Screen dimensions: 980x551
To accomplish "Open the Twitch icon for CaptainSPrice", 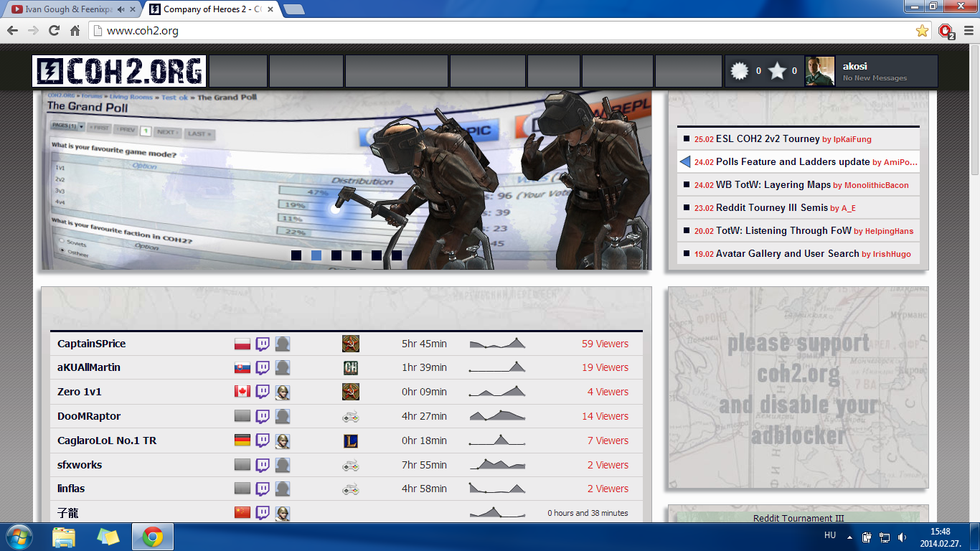I will coord(263,344).
